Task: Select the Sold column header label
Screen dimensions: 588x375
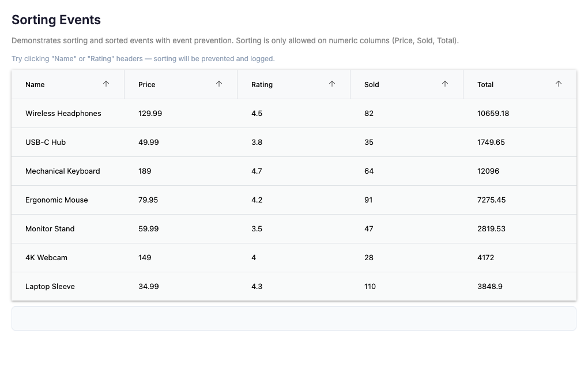Action: click(x=372, y=85)
